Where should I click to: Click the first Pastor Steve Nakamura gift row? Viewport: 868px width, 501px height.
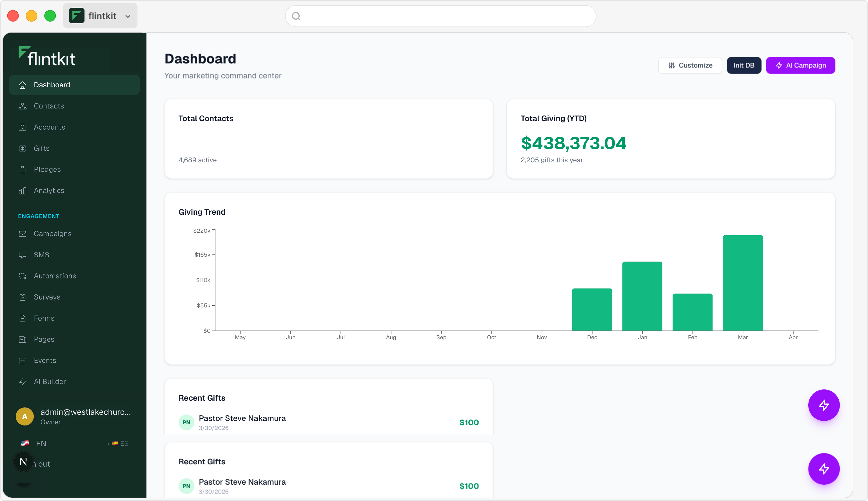328,422
